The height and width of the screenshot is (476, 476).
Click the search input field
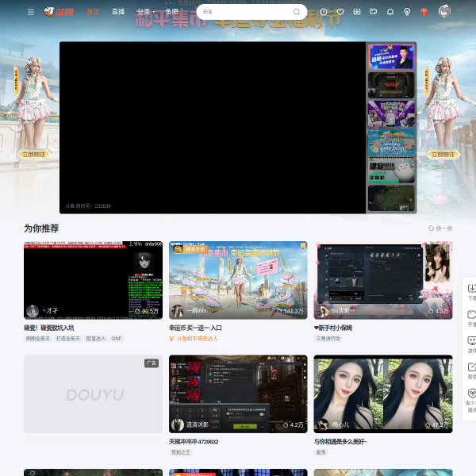(x=246, y=12)
